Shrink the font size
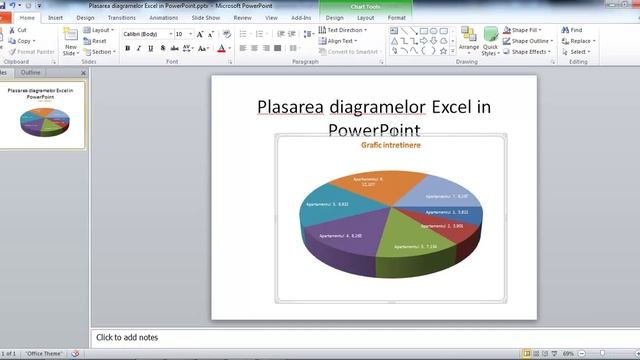640x360 pixels. point(211,34)
